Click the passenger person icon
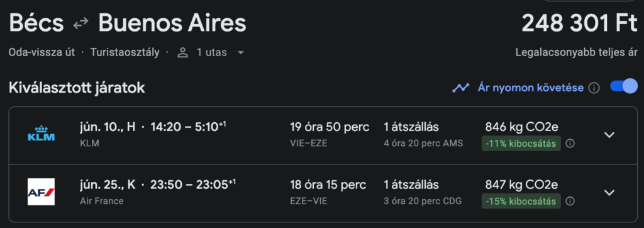The width and height of the screenshot is (644, 228). coord(183,53)
